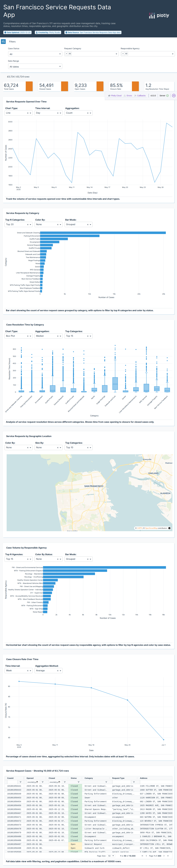Clear the Week time interval selection

pyautogui.click(x=28, y=671)
